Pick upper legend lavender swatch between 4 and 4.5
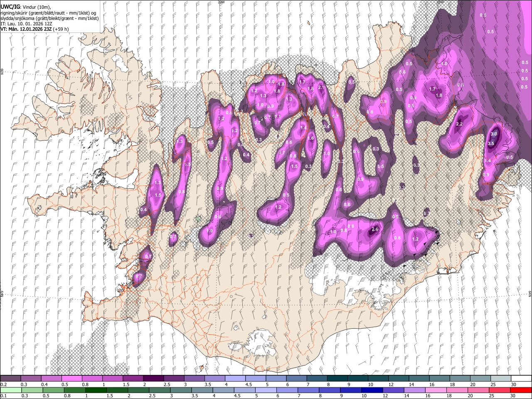532x399 pixels. click(235, 379)
